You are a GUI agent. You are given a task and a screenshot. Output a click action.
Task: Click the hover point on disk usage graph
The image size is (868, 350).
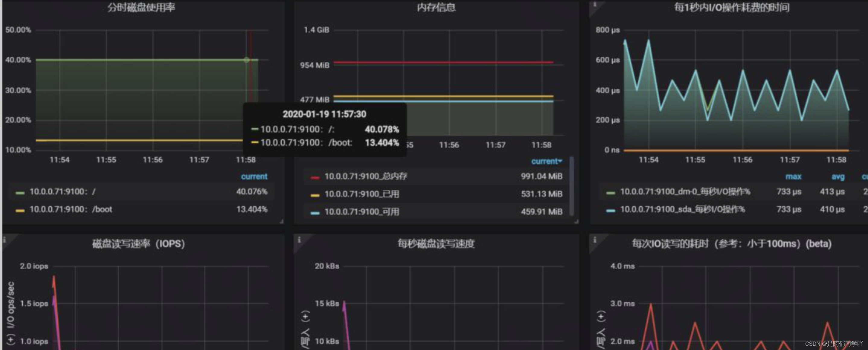click(x=247, y=60)
